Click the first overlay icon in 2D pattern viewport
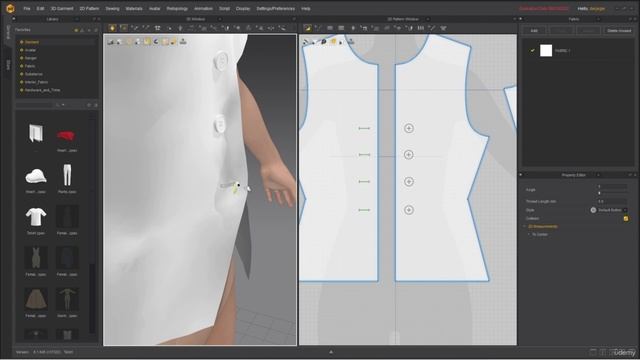Viewport: 640px width, 360px height. point(306,42)
